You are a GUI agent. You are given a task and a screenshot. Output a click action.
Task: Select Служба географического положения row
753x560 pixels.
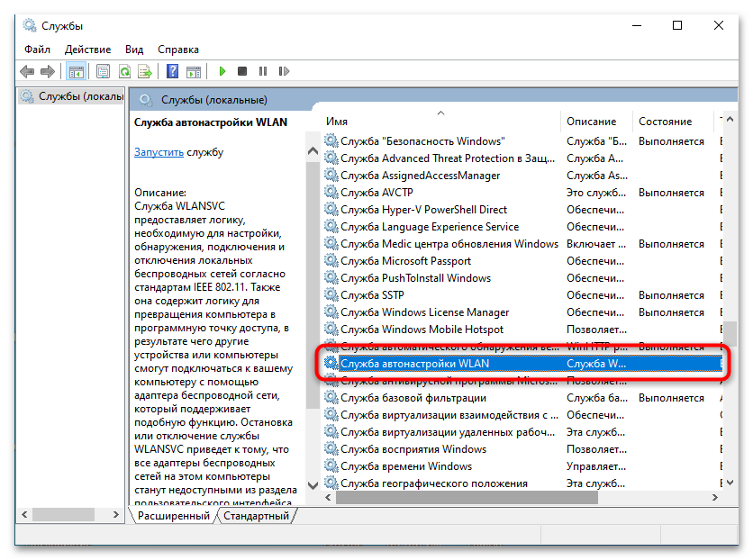click(522, 483)
